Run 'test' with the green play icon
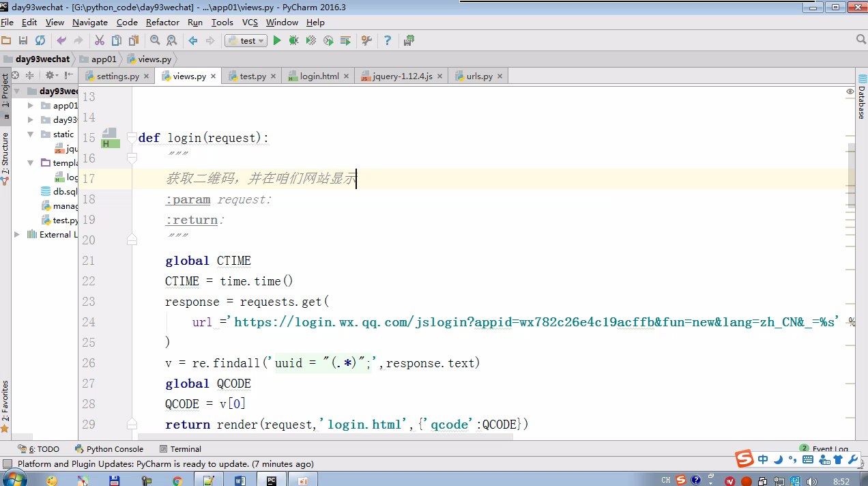868x486 pixels. 277,41
